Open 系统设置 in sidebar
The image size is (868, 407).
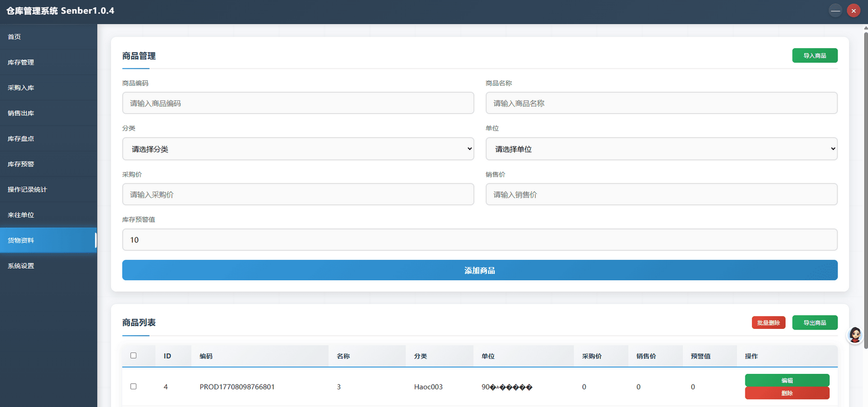coord(48,266)
